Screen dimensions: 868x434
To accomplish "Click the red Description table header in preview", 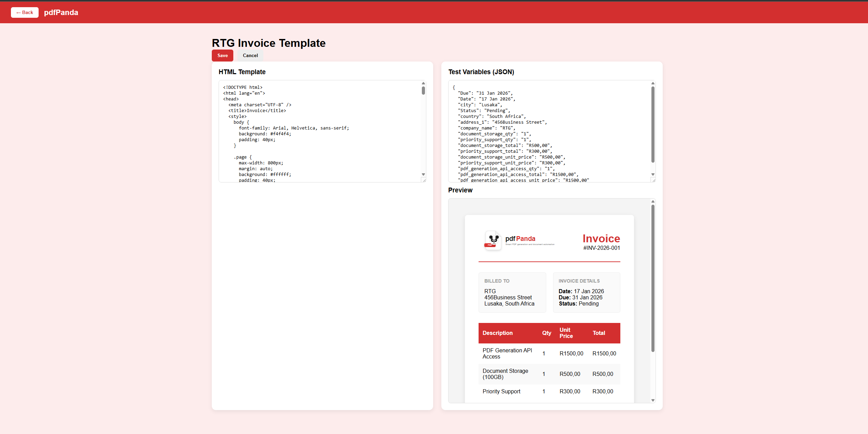I will click(498, 333).
